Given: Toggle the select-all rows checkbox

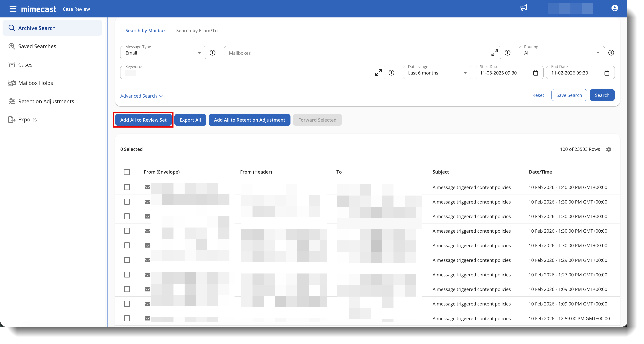Looking at the screenshot, I should pyautogui.click(x=127, y=172).
